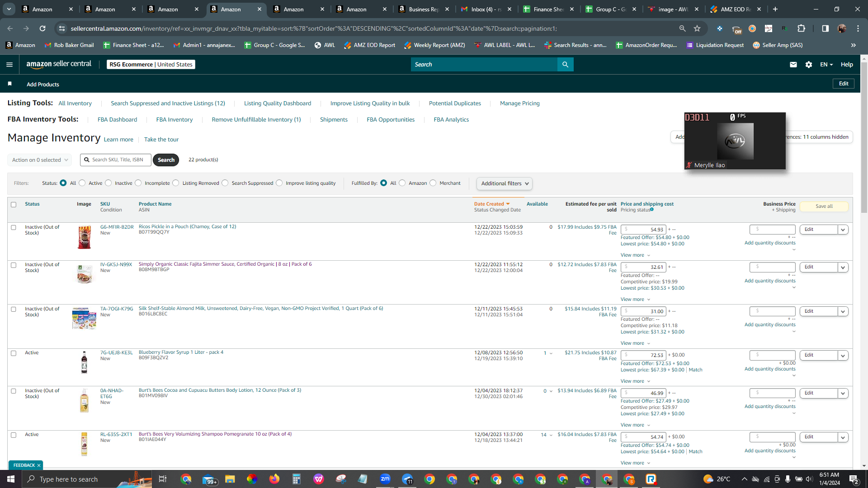Check the box for the Blueberry Flavor Syrup row
Screen dimensions: 868x488
(x=14, y=353)
